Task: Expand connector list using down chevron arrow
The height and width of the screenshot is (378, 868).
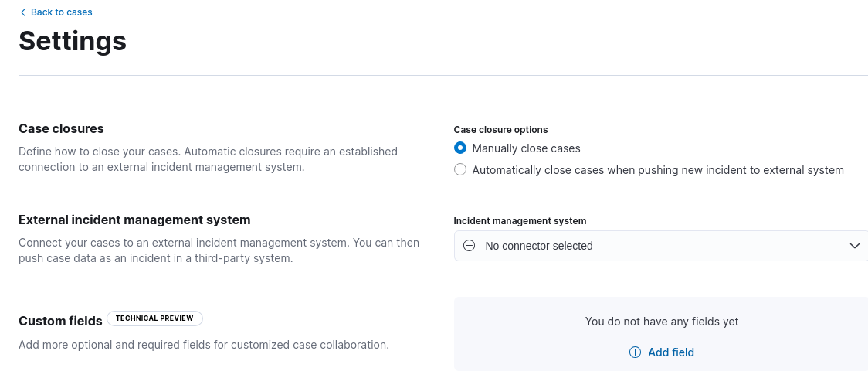Action: (x=854, y=246)
